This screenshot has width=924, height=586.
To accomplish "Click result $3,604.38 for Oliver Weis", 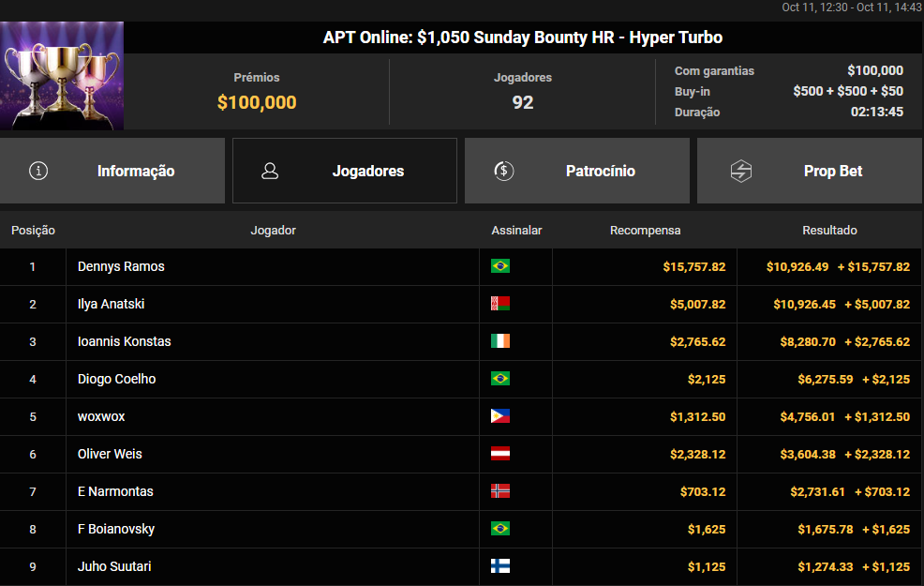I will (808, 455).
